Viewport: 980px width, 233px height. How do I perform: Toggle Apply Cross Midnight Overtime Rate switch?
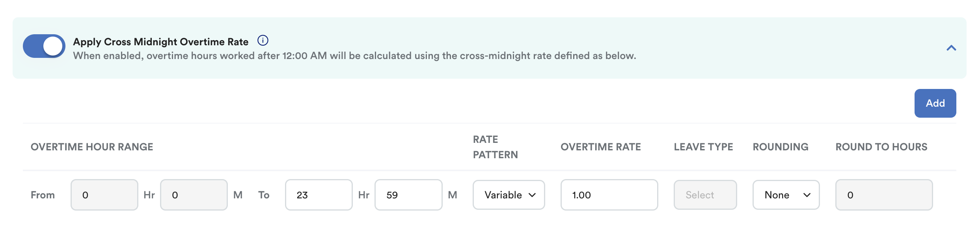[44, 46]
